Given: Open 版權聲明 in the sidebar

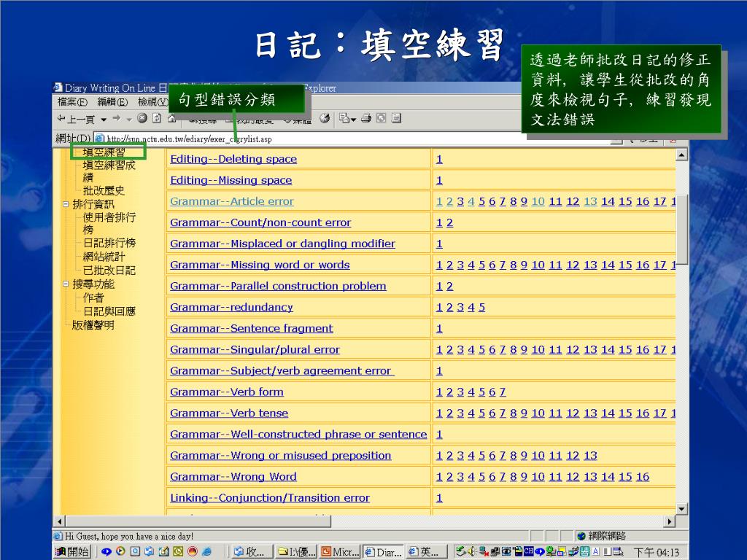Looking at the screenshot, I should (93, 325).
